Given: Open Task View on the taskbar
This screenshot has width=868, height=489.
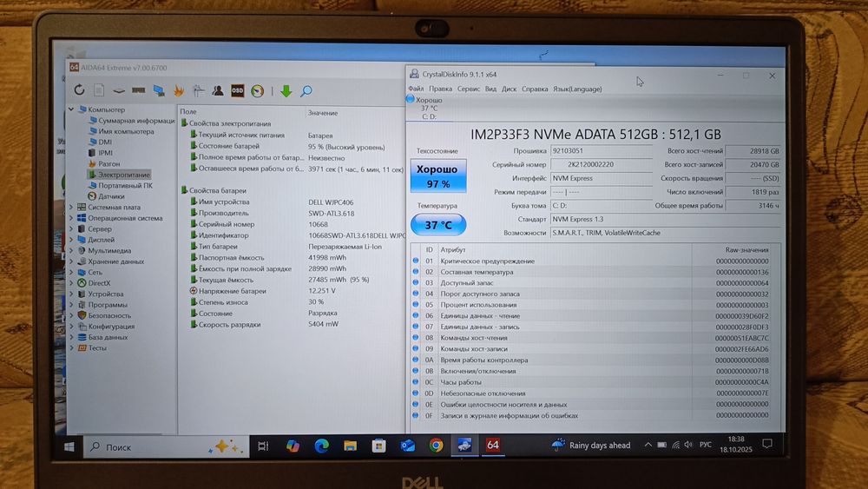Looking at the screenshot, I should point(263,446).
